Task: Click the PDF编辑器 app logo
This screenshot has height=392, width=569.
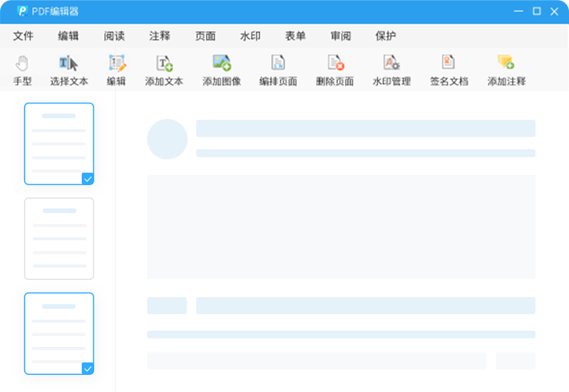Action: [23, 11]
